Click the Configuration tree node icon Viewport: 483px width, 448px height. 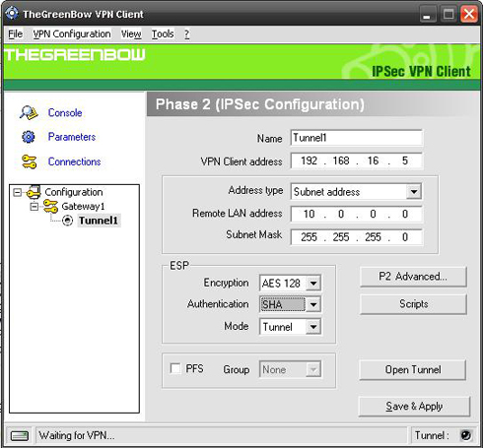pyautogui.click(x=34, y=192)
